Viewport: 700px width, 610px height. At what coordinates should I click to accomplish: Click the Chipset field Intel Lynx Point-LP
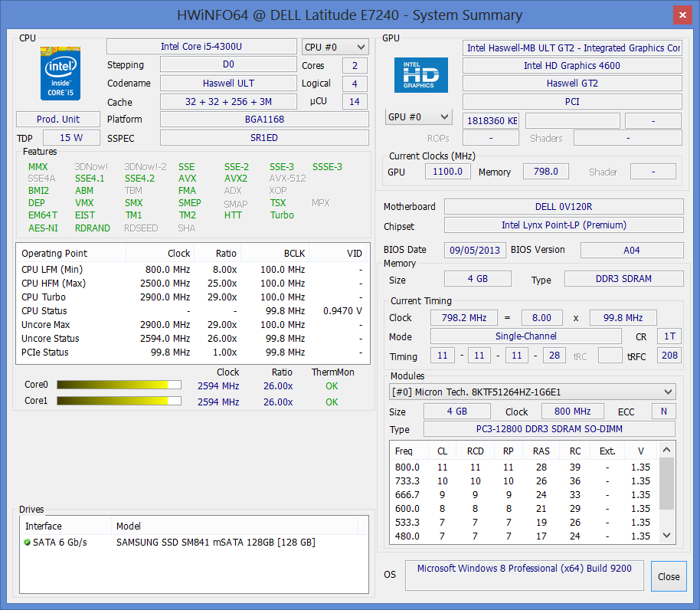coord(564,225)
